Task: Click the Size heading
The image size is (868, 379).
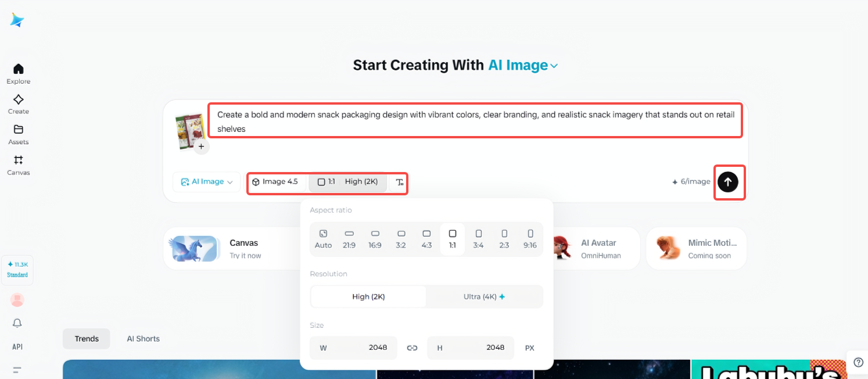Action: click(317, 326)
